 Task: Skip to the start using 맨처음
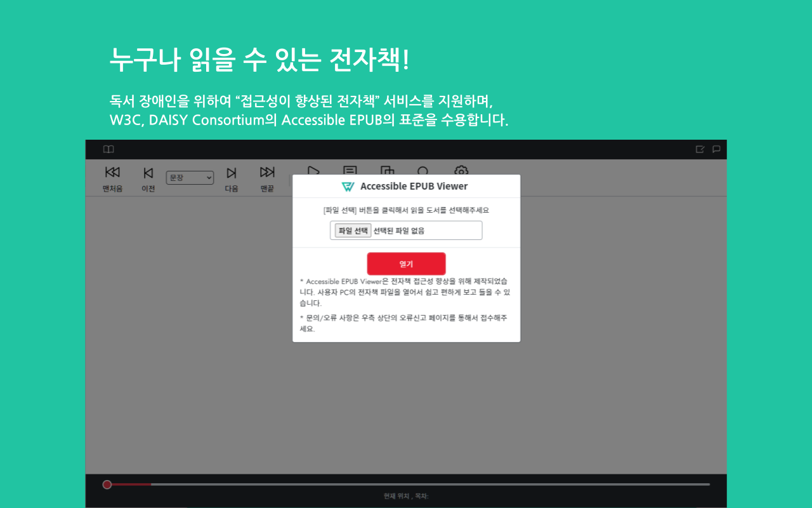click(112, 178)
